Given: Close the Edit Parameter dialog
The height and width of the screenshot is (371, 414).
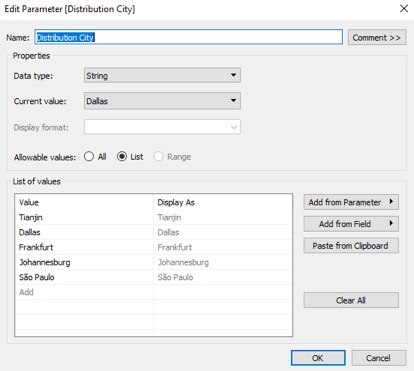Looking at the screenshot, I should point(404,9).
